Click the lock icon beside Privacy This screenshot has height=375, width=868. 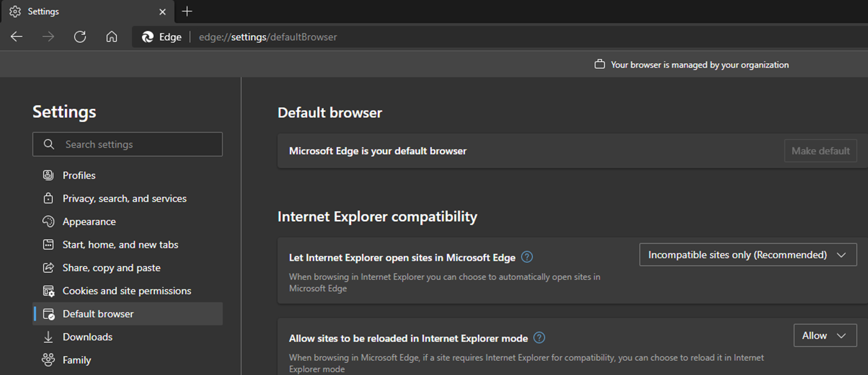tap(48, 198)
